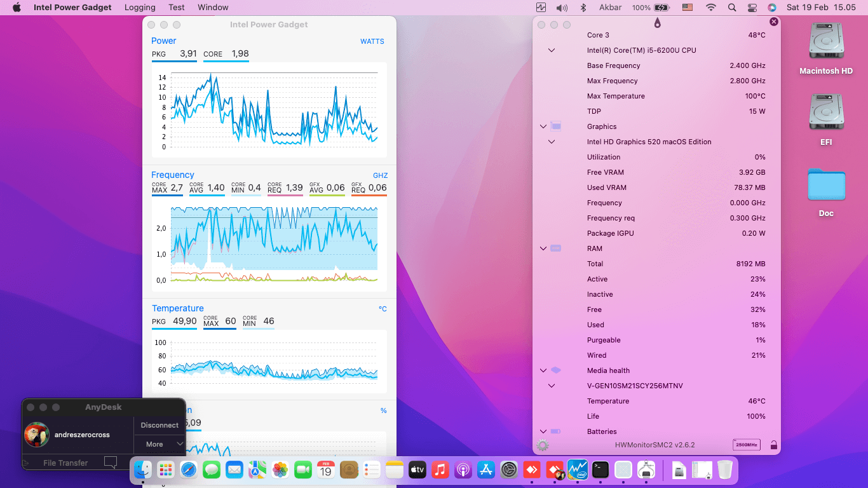Open Messages from the Dock
The image size is (868, 488).
pyautogui.click(x=212, y=470)
